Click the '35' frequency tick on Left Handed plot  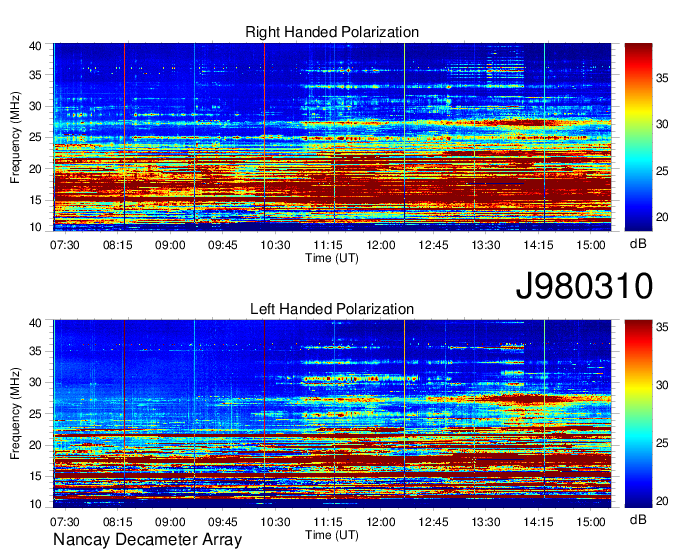click(x=36, y=352)
